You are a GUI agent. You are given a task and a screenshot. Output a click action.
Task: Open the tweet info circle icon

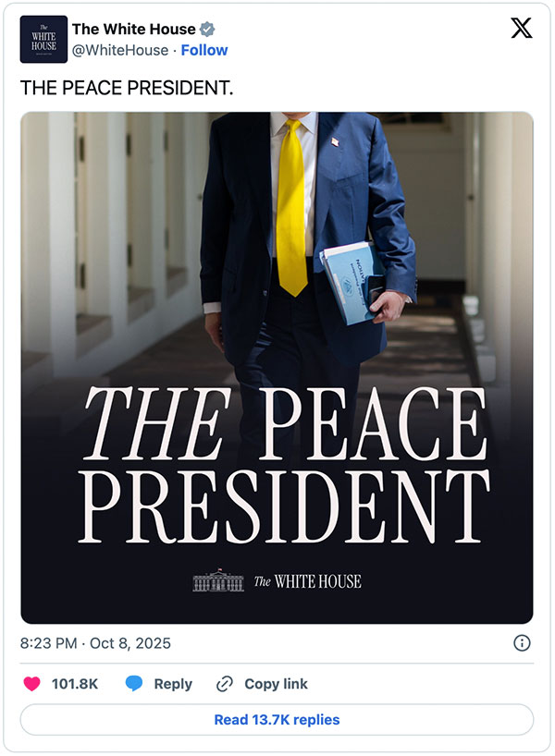point(521,642)
